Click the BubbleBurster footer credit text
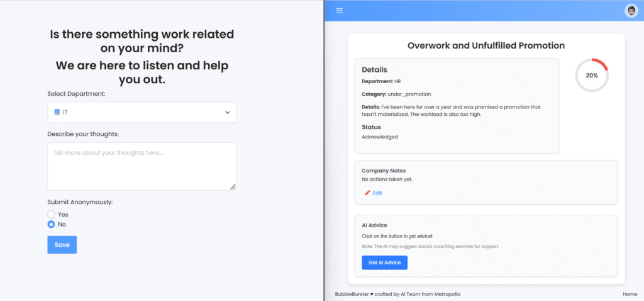The height and width of the screenshot is (301, 644). 352,294
